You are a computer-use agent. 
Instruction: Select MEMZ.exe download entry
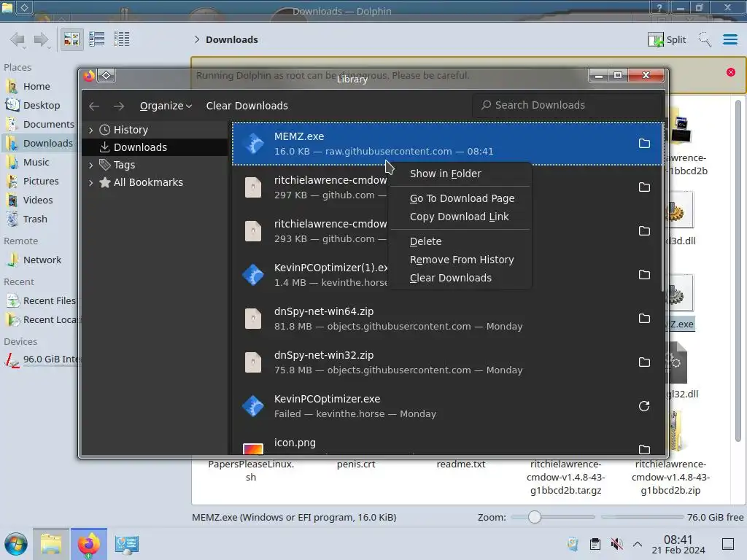tap(448, 144)
